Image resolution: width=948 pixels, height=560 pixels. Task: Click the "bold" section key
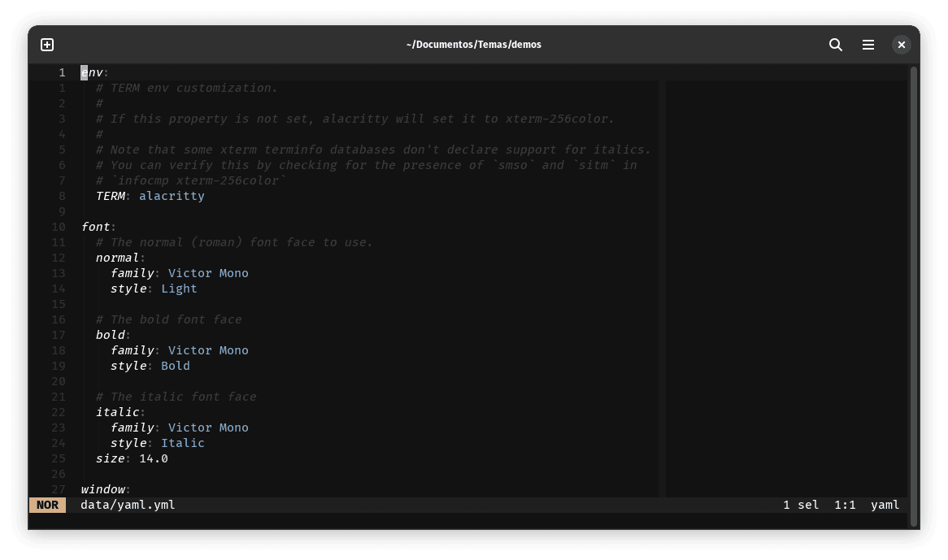pyautogui.click(x=110, y=336)
